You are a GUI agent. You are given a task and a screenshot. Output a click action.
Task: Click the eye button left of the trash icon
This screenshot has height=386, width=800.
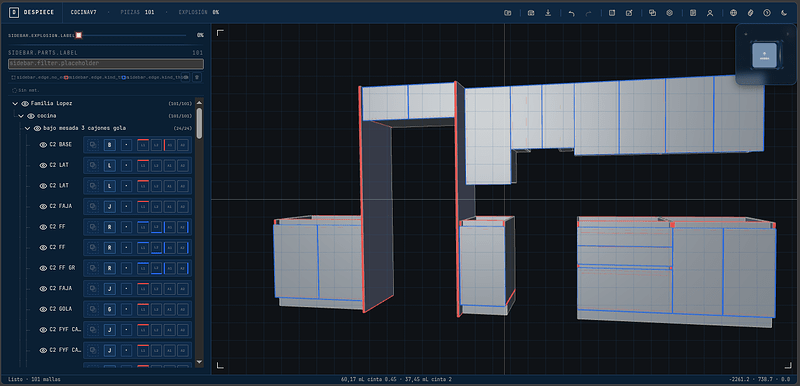pyautogui.click(x=186, y=77)
